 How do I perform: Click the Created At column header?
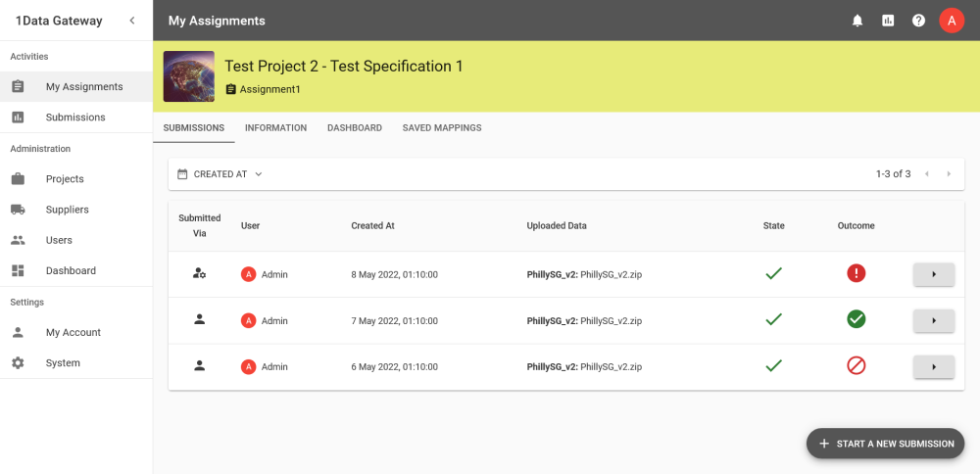372,226
